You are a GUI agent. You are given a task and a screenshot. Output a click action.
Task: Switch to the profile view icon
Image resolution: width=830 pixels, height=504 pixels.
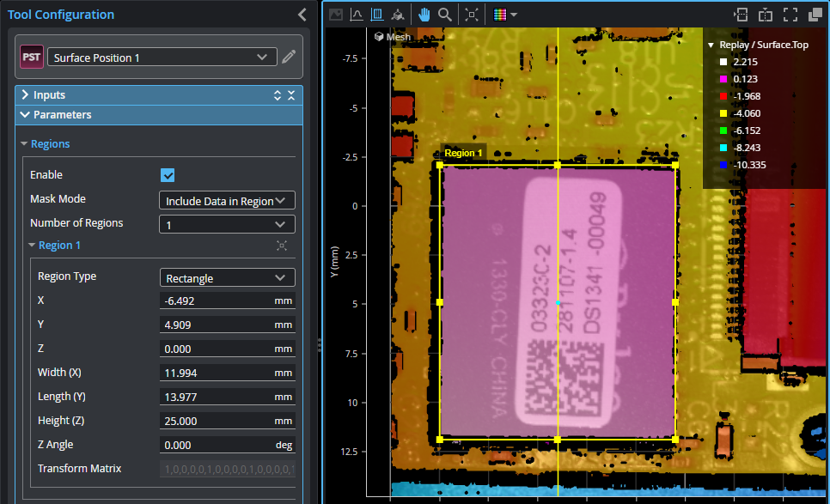[356, 15]
